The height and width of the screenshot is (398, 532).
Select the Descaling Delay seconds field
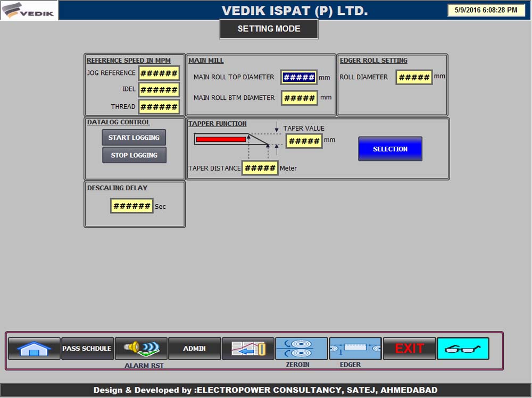(x=131, y=206)
